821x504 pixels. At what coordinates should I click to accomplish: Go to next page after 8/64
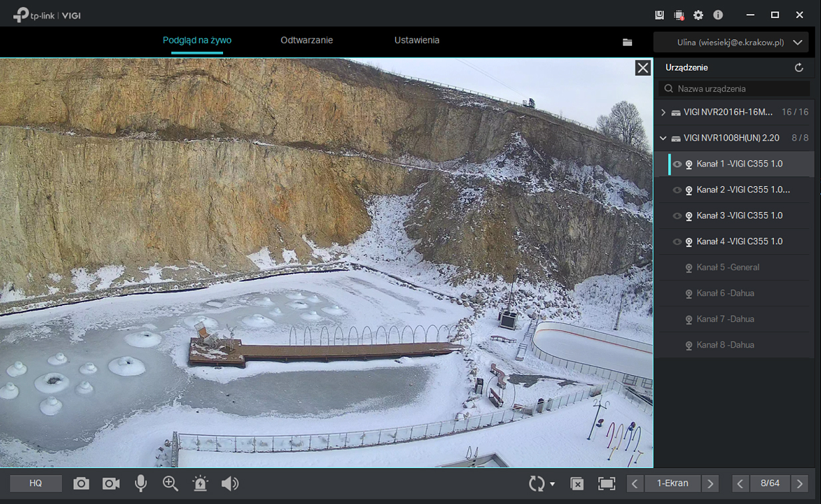tap(800, 483)
